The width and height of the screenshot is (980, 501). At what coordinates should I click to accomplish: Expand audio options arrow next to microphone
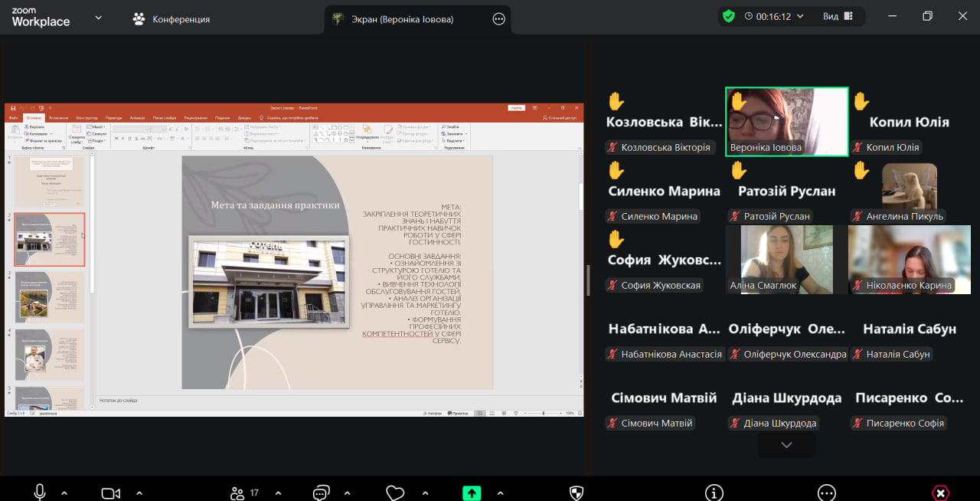[x=64, y=493]
